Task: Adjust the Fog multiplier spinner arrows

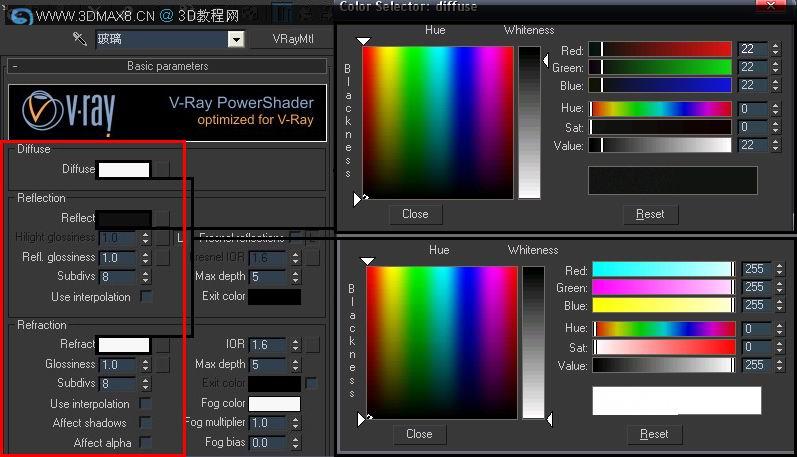Action: pyautogui.click(x=295, y=423)
